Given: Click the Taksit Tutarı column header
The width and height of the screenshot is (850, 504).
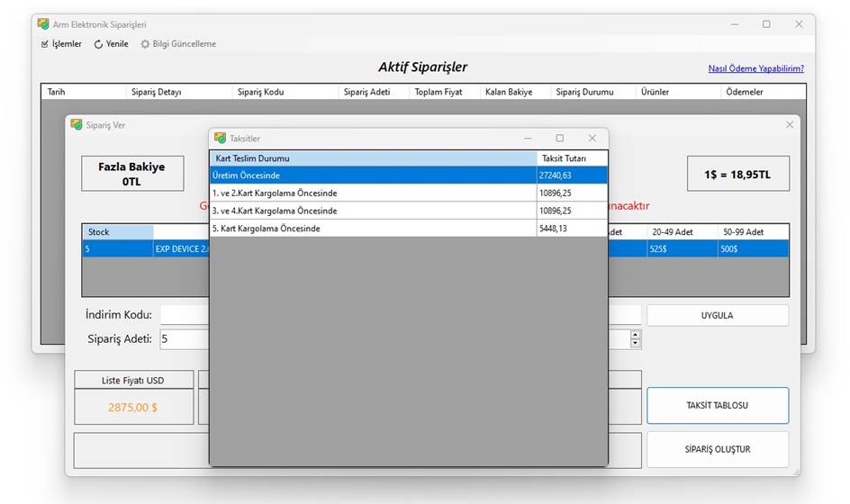Looking at the screenshot, I should pos(571,158).
